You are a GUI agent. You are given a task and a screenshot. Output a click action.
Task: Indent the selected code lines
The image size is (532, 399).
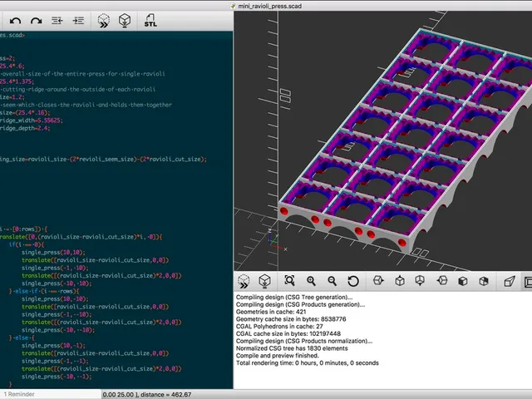pos(78,21)
